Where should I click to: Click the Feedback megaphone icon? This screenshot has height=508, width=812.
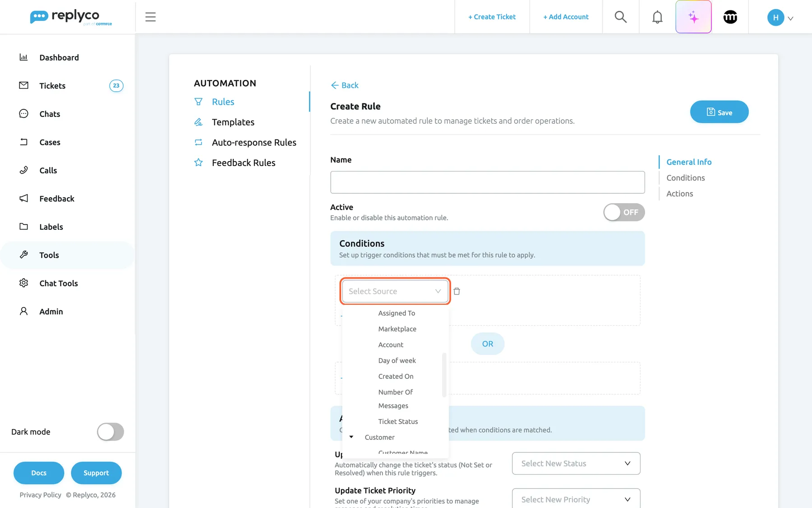click(x=23, y=198)
